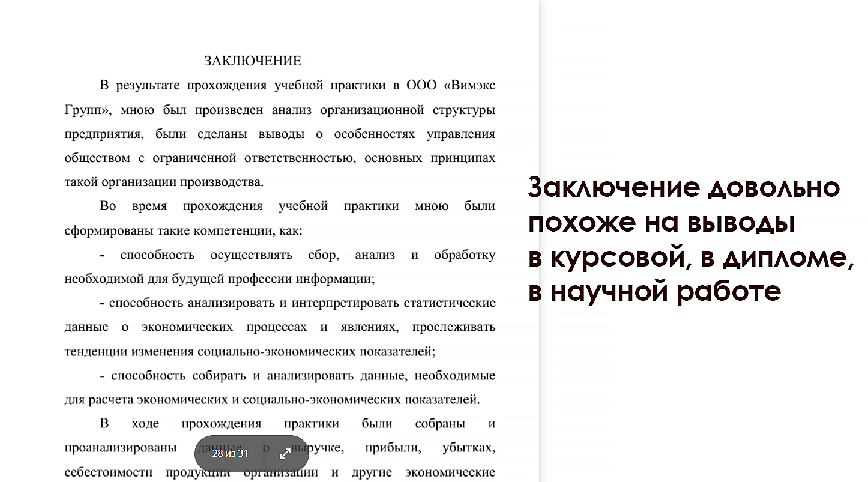Viewport: 868px width, 482px height.
Task: Click the heading "ЗАКЛЮЧЕНИЕ" in the document
Action: click(x=253, y=61)
